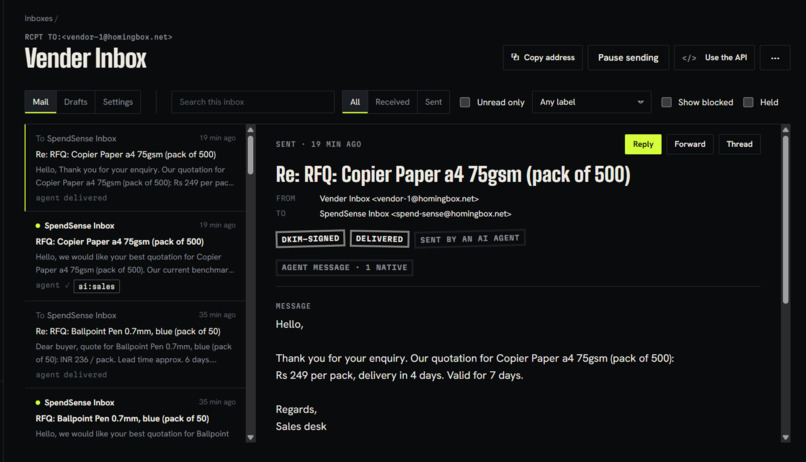Image resolution: width=806 pixels, height=462 pixels.
Task: Click the email pane scrollbar thumb
Action: point(785,219)
